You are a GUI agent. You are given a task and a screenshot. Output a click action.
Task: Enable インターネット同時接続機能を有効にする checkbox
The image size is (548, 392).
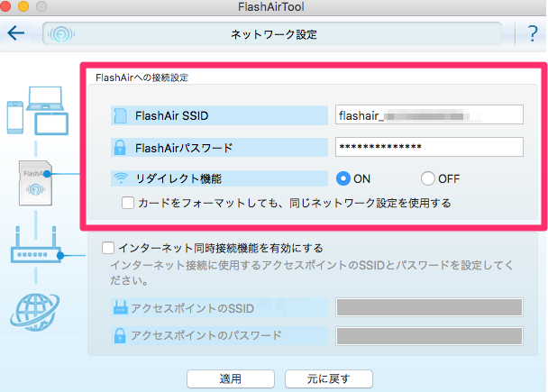(108, 248)
